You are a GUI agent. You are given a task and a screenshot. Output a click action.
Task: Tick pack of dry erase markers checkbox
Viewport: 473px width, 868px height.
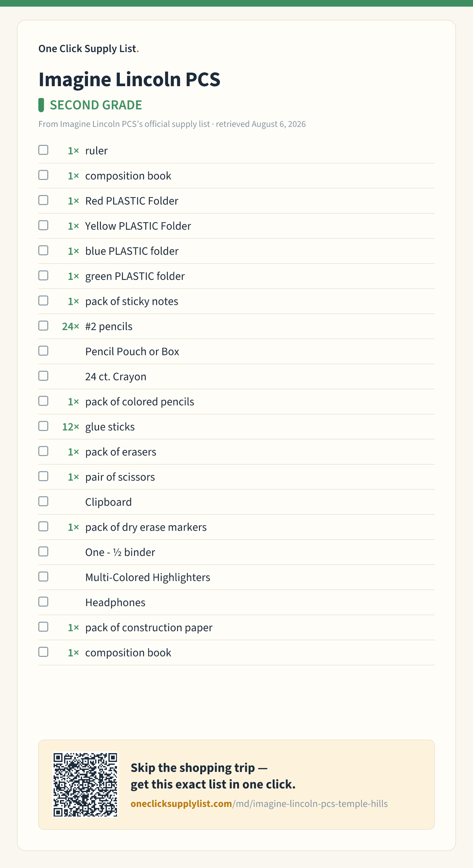click(x=43, y=527)
